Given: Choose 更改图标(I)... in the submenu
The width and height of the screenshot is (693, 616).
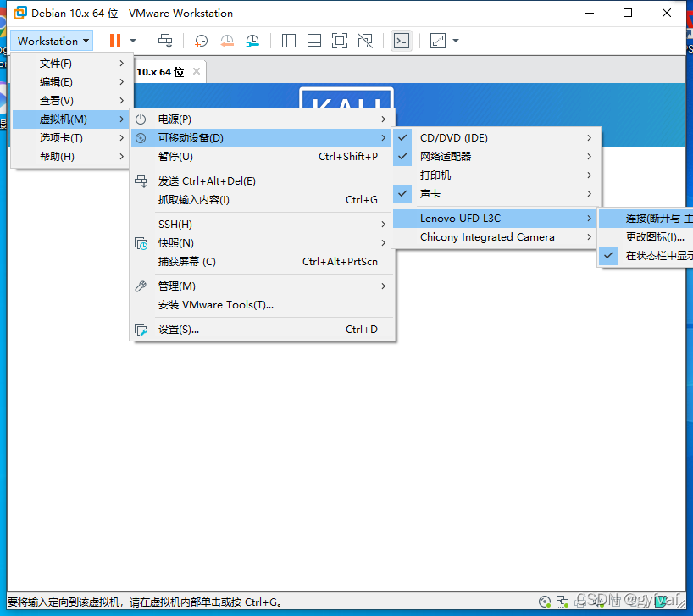Looking at the screenshot, I should [x=646, y=237].
